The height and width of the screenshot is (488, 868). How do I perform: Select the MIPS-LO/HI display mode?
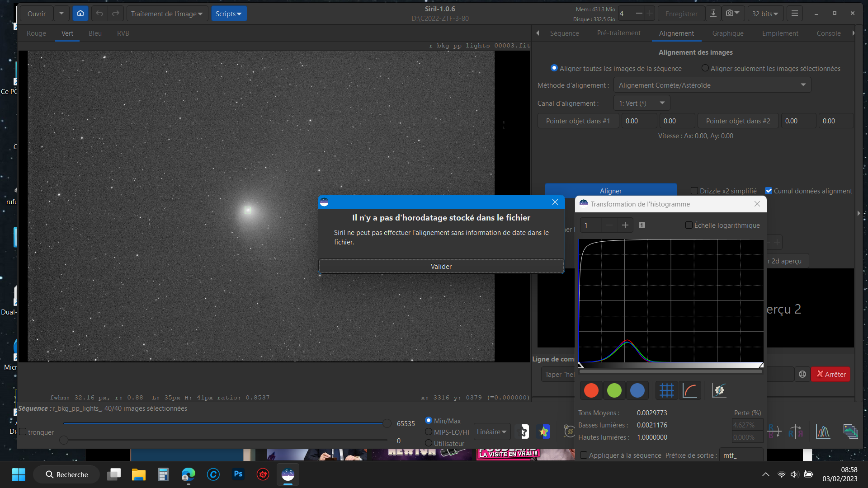tap(429, 432)
